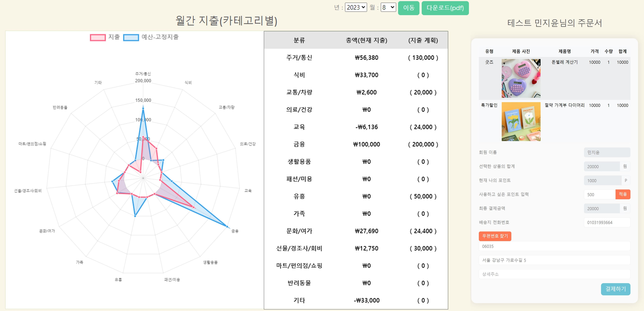Click the address field 서울 강남구 가로수길 5
The image size is (644, 311).
click(554, 260)
